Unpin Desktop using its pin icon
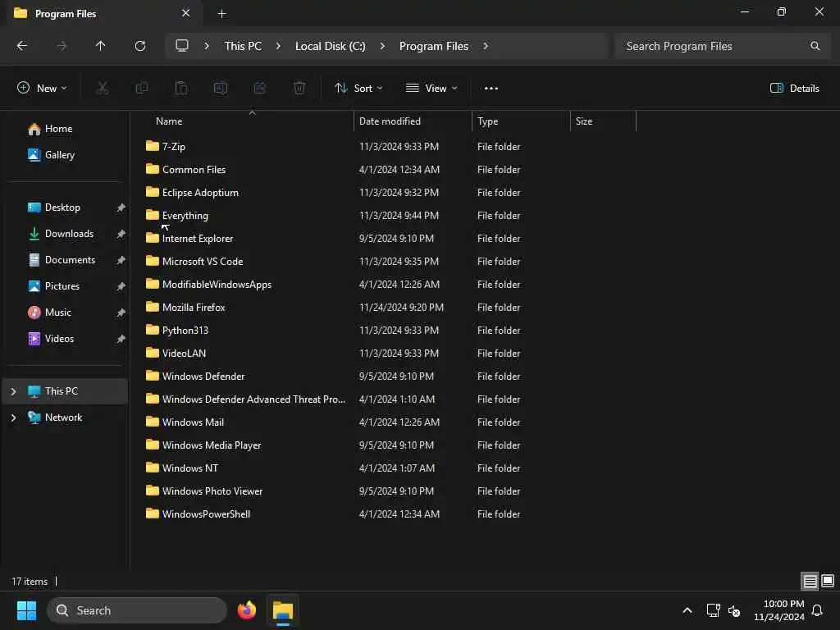 (121, 208)
